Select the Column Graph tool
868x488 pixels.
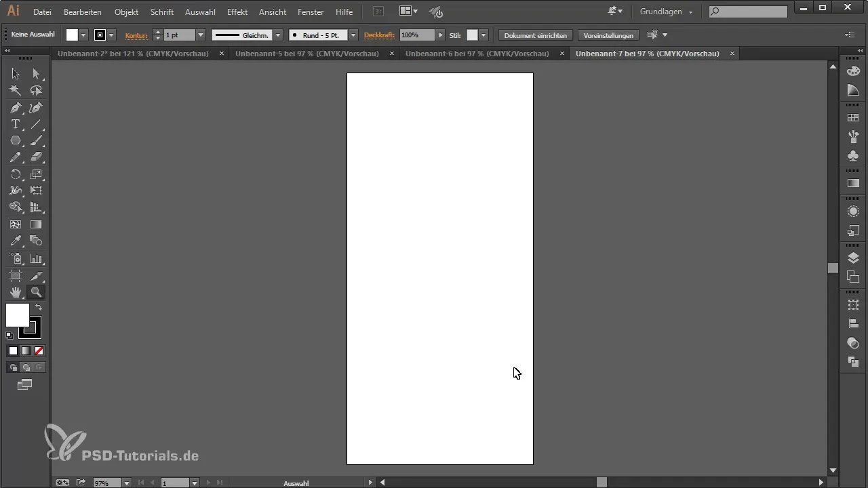pos(36,259)
